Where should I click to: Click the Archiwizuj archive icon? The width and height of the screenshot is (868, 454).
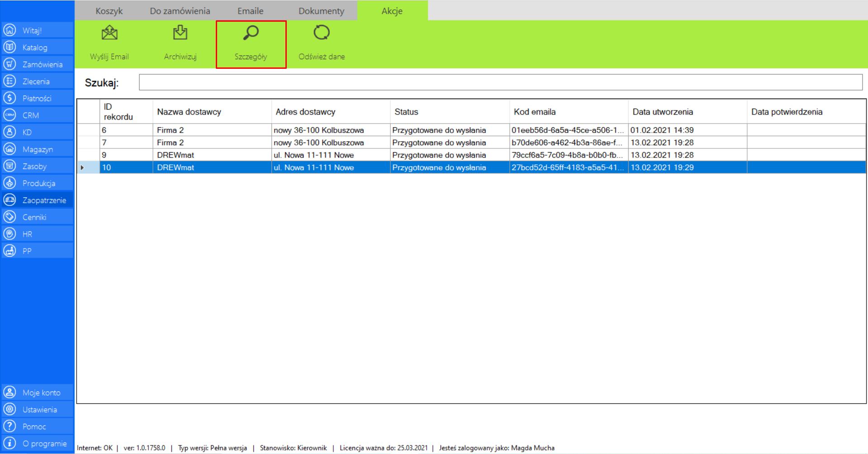point(180,33)
